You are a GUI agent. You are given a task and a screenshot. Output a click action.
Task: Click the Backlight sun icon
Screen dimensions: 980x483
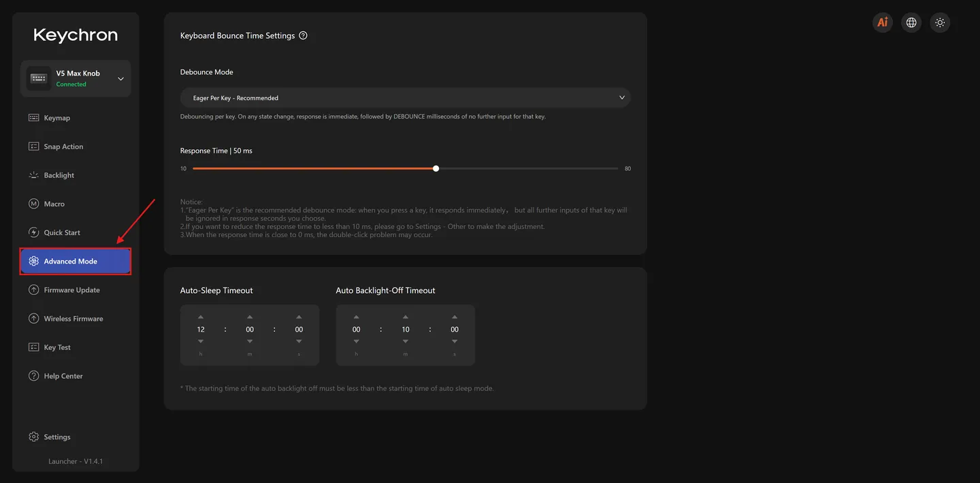[x=33, y=175]
